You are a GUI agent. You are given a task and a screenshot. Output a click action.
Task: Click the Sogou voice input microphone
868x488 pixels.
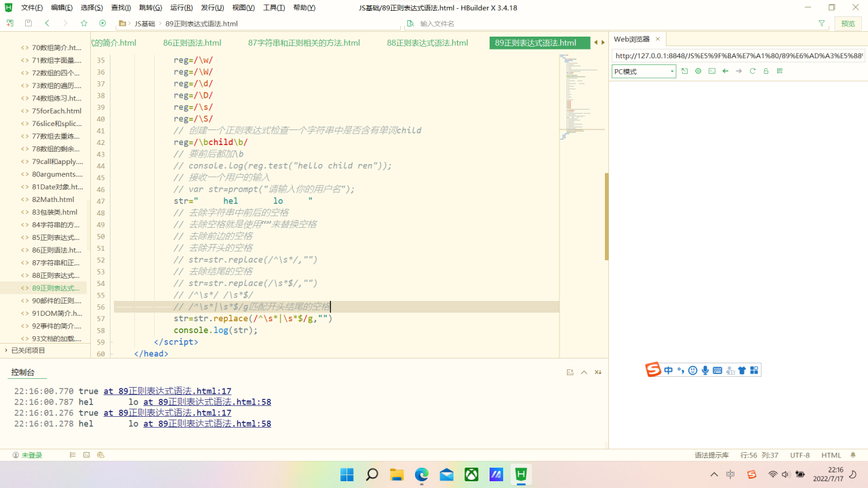705,370
